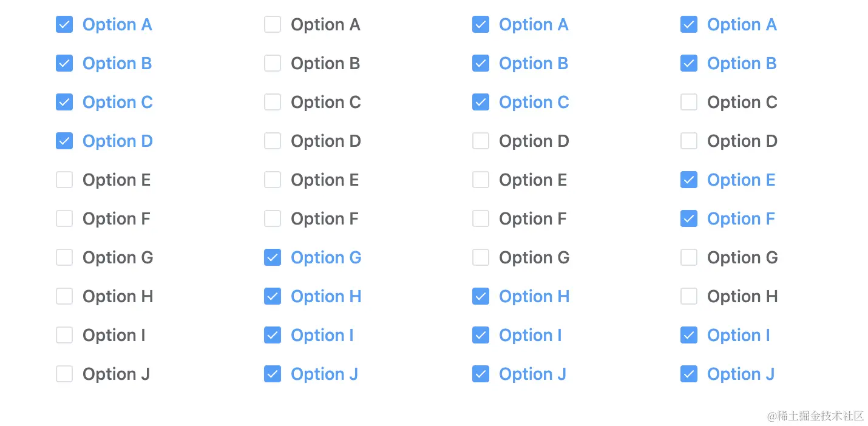This screenshot has height=426, width=868.
Task: Enable Option H checkbox in first column
Action: pos(64,297)
